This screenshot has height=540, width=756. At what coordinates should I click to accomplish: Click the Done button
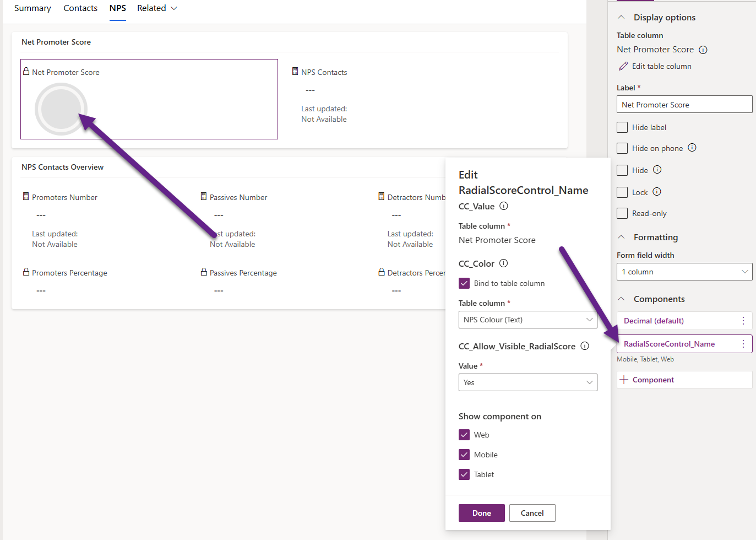481,513
